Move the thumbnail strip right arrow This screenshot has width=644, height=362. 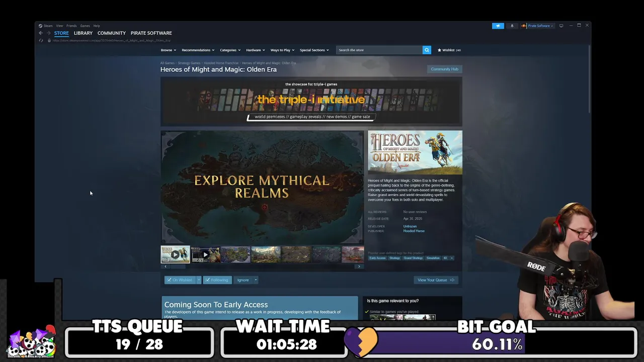[359, 266]
